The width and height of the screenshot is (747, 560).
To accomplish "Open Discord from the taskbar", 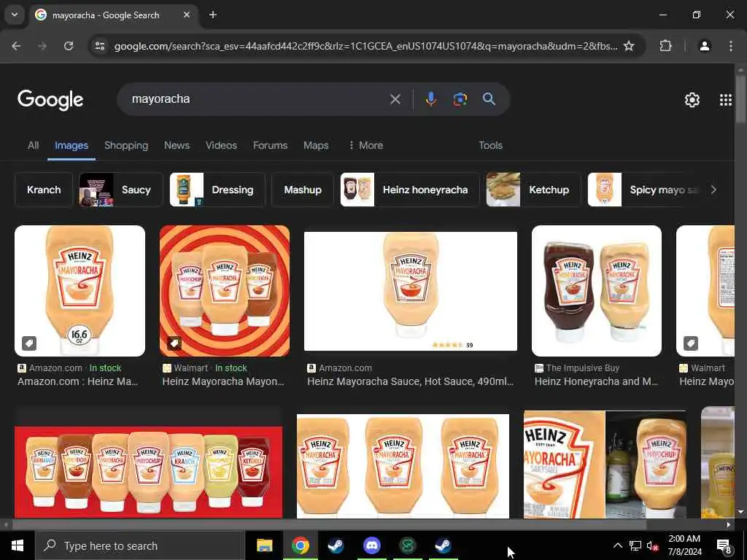I will click(x=371, y=545).
